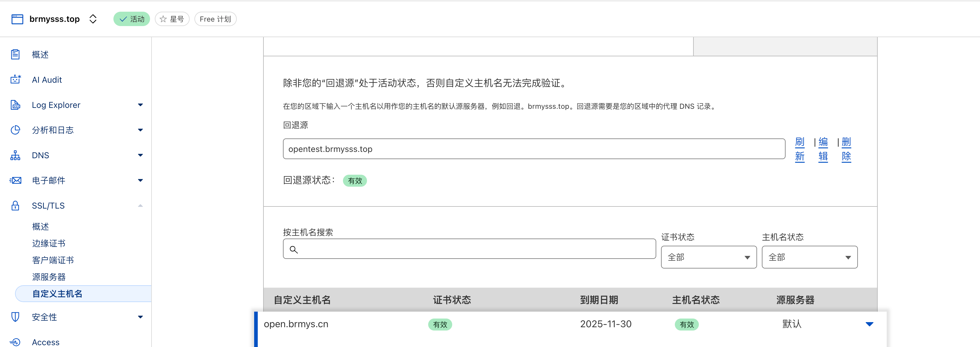Screen dimensions: 980x347
Task: Click the DNS network icon
Action: (15, 155)
